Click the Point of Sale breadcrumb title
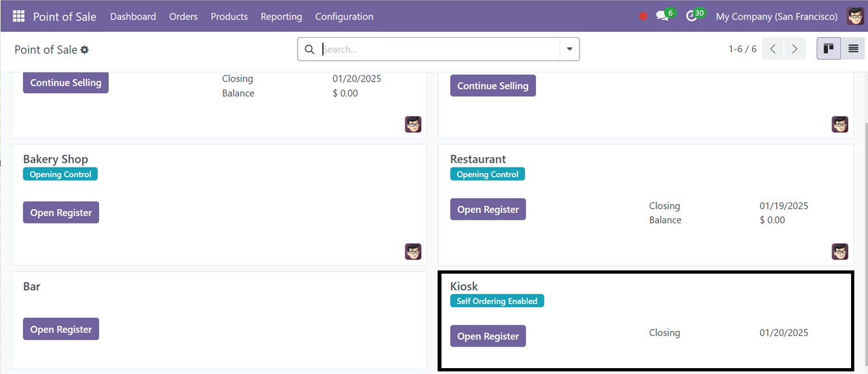 46,50
